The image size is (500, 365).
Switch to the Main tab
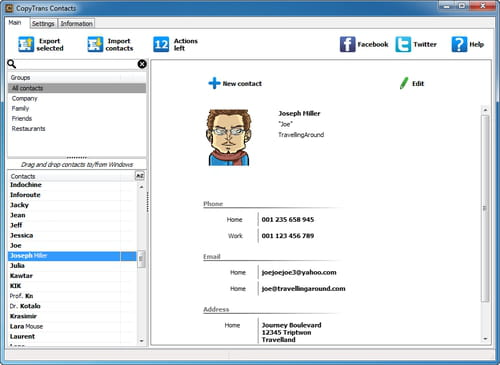point(15,23)
